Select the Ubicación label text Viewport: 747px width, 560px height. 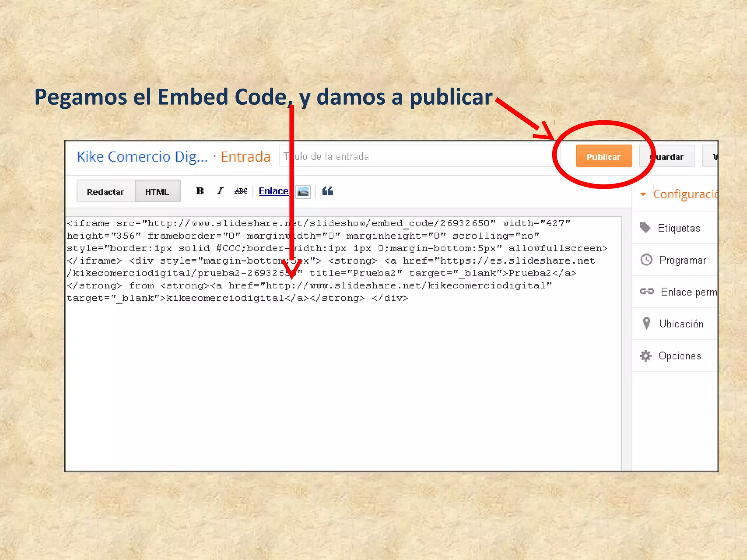pyautogui.click(x=681, y=324)
